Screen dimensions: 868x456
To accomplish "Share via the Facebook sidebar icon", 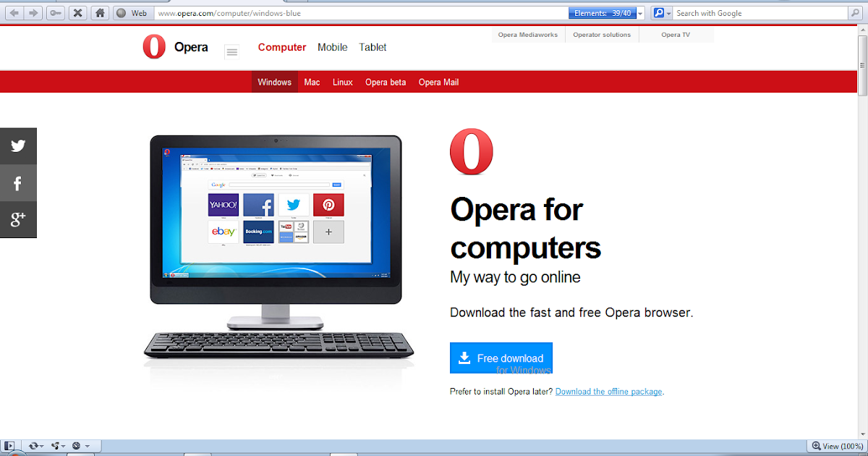I will click(x=18, y=183).
